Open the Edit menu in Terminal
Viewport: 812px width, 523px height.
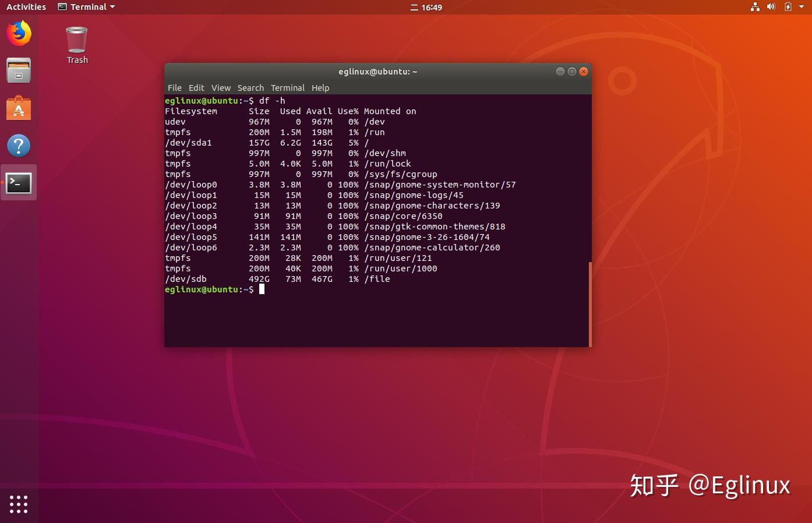(196, 87)
